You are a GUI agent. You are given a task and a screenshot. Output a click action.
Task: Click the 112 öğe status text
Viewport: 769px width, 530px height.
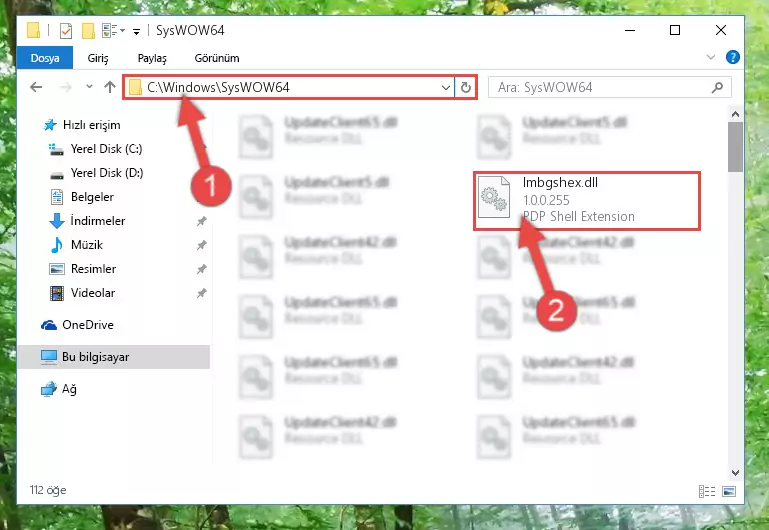48,490
